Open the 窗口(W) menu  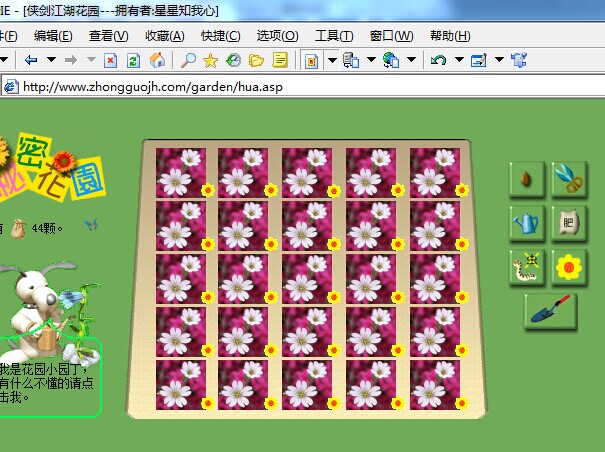(391, 36)
